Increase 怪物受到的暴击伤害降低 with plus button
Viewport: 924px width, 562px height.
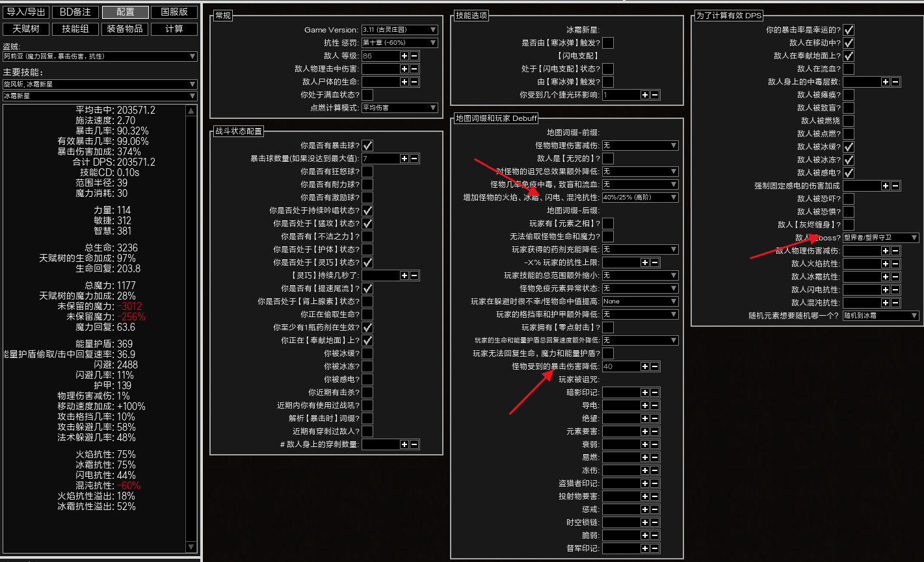tap(644, 366)
